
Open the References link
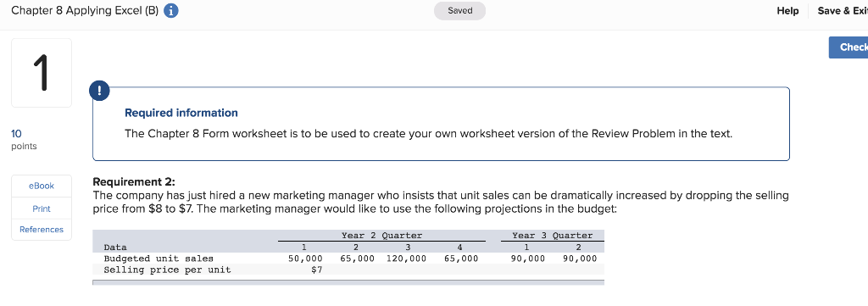tap(42, 230)
